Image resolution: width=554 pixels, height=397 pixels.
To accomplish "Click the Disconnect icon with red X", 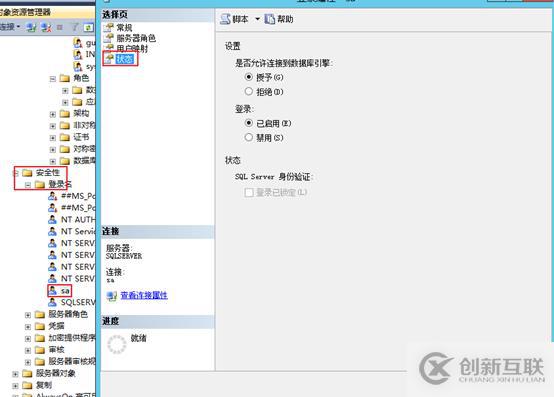I will 46,27.
